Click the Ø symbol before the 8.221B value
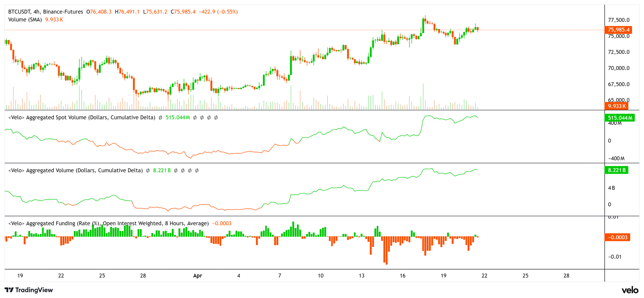 coord(148,170)
